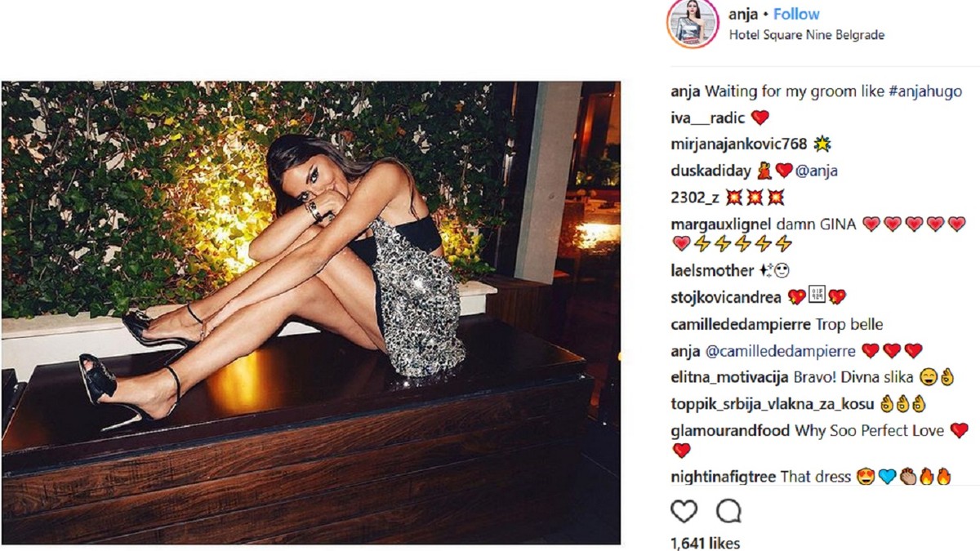Open 2302_z user profile
Screen dimensions: 980x551
[x=695, y=197]
